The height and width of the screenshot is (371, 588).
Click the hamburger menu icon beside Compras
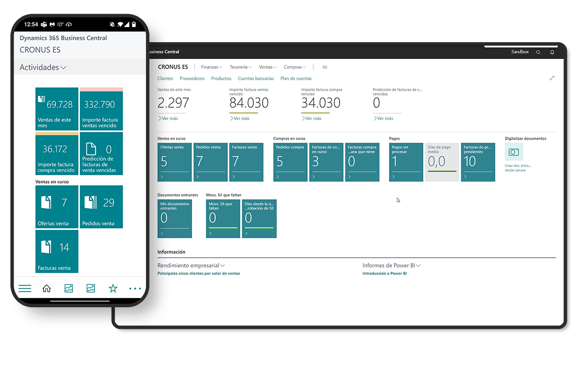[325, 67]
